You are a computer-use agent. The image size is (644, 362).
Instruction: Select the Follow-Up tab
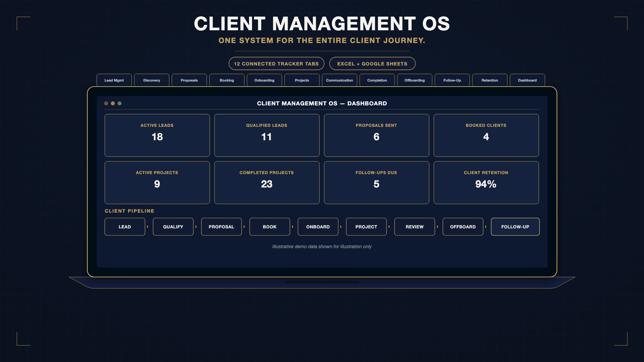coord(452,80)
